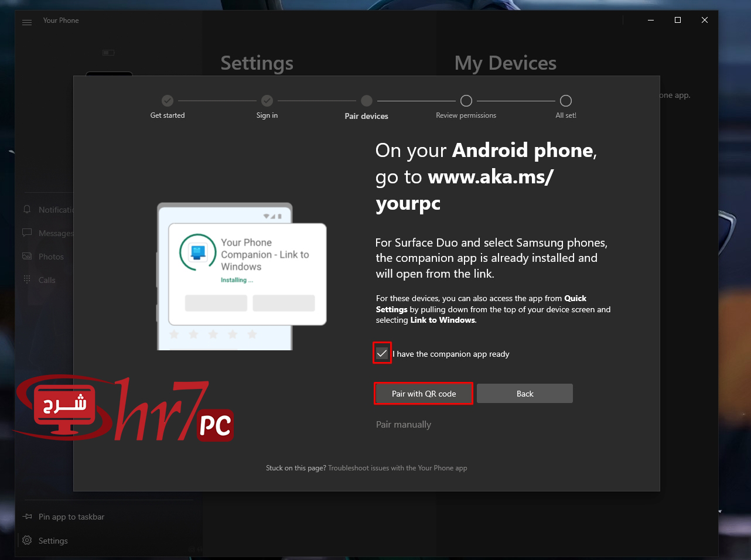
Task: Click the Your Phone Companion app icon
Action: click(198, 252)
